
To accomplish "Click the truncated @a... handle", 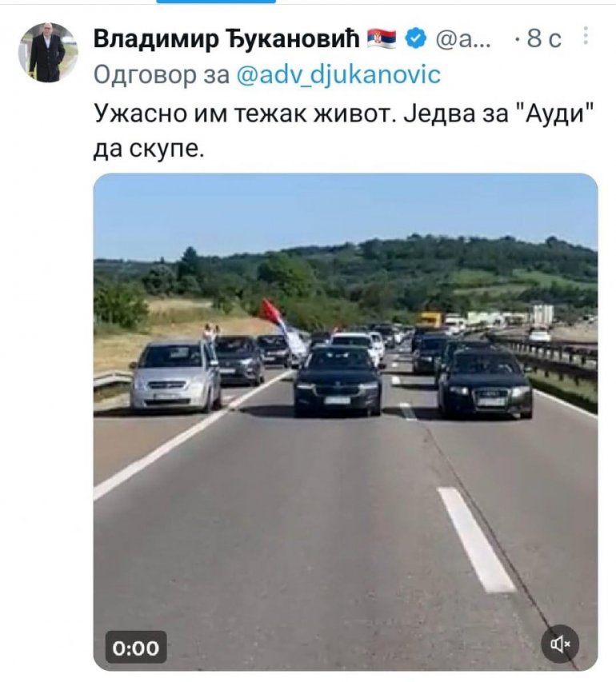I will pyautogui.click(x=463, y=39).
